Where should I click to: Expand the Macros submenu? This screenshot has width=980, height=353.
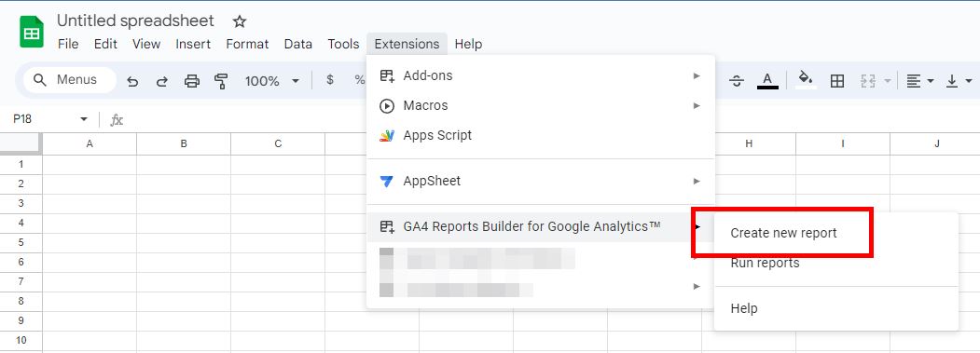tap(541, 105)
